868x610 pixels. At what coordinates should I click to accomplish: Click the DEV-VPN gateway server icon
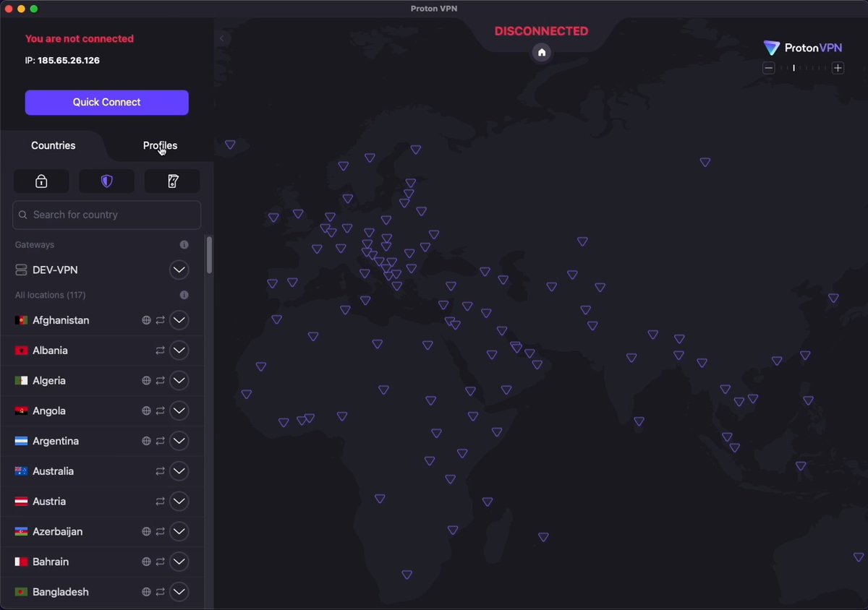click(x=21, y=270)
